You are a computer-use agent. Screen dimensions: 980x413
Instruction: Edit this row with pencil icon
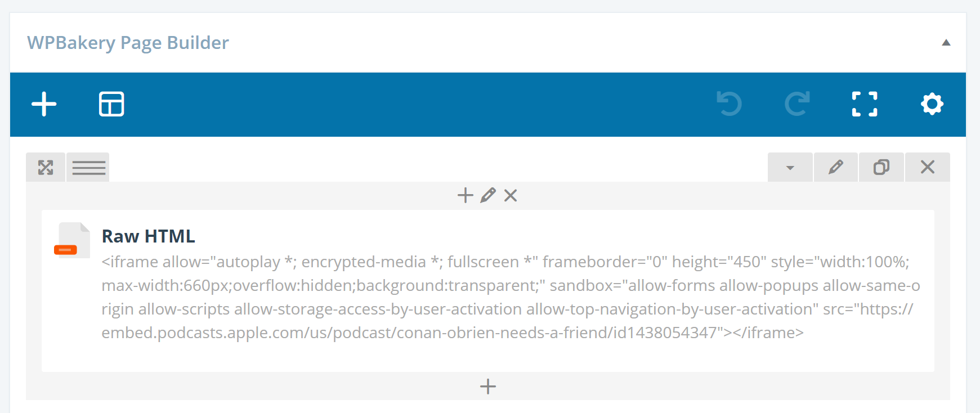coord(836,167)
